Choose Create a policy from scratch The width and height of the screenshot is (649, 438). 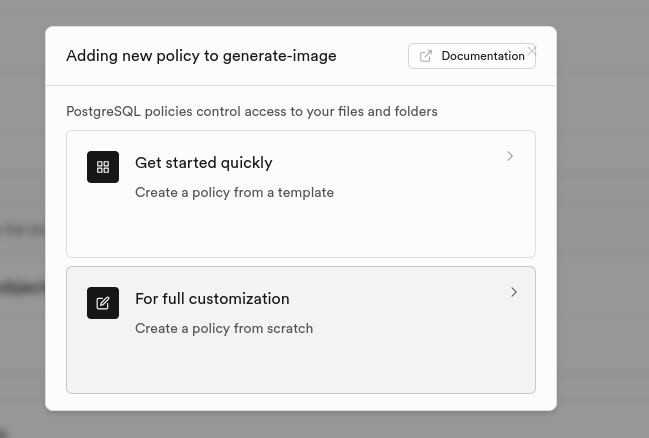point(224,328)
